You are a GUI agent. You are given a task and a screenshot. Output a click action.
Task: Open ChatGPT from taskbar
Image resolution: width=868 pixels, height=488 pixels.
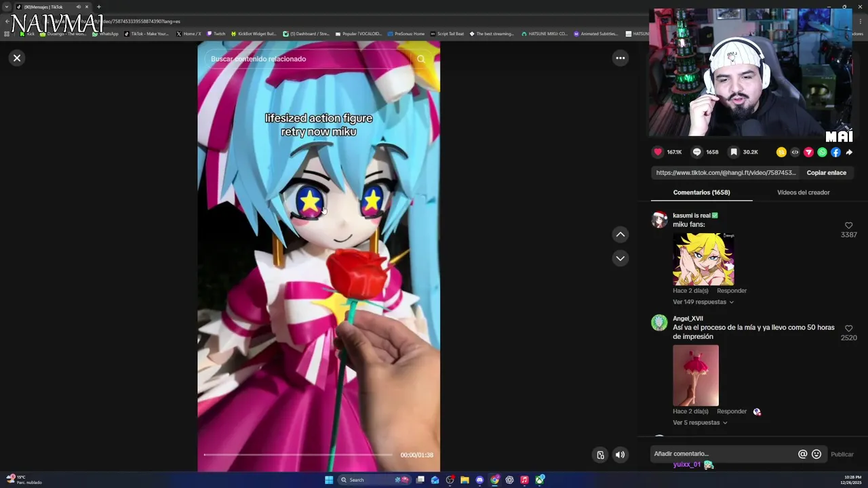(509, 480)
